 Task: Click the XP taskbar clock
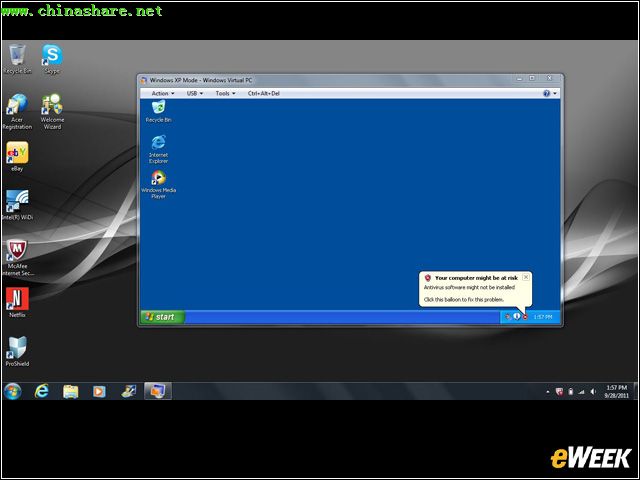pyautogui.click(x=542, y=317)
